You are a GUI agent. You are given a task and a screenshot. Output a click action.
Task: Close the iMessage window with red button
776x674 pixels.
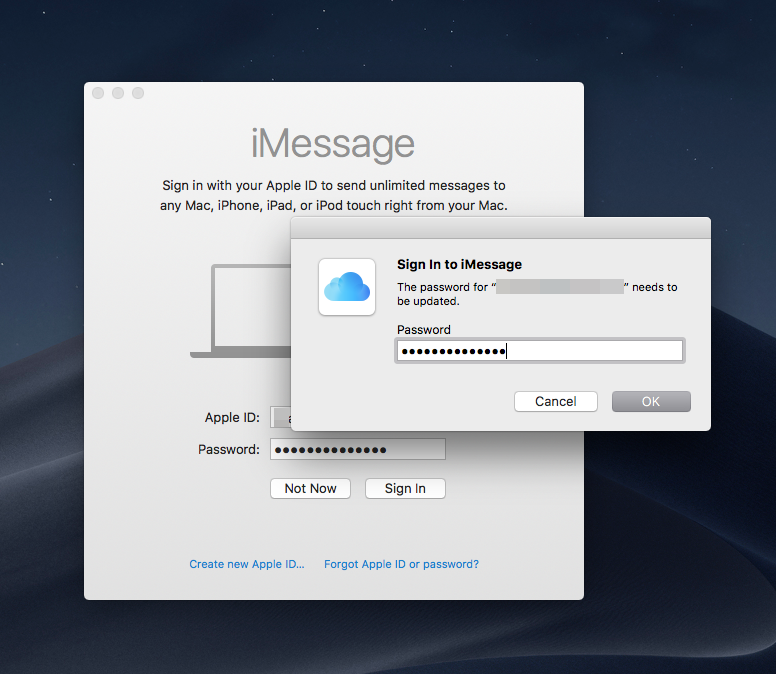tap(98, 93)
